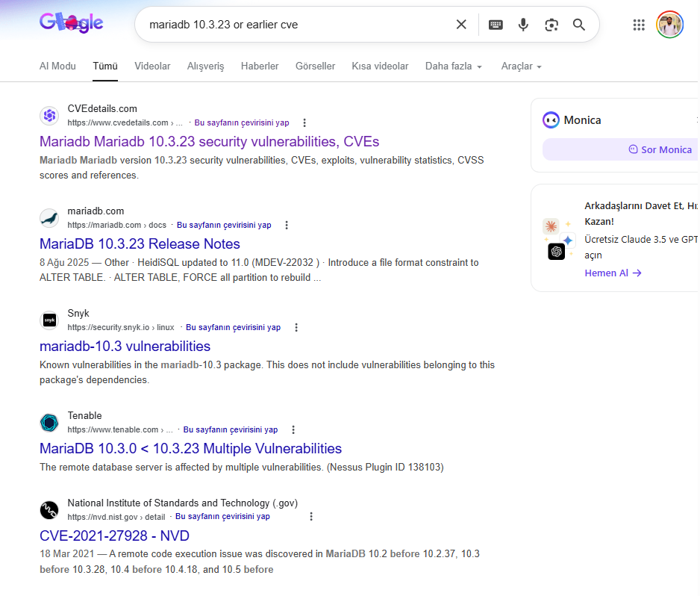Translate the Snyk page link

(x=233, y=327)
